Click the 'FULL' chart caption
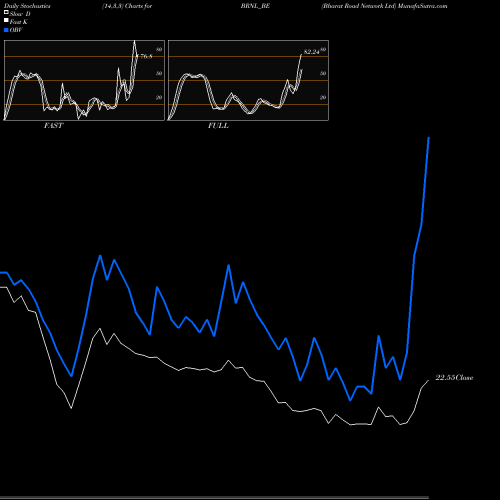 (x=218, y=126)
